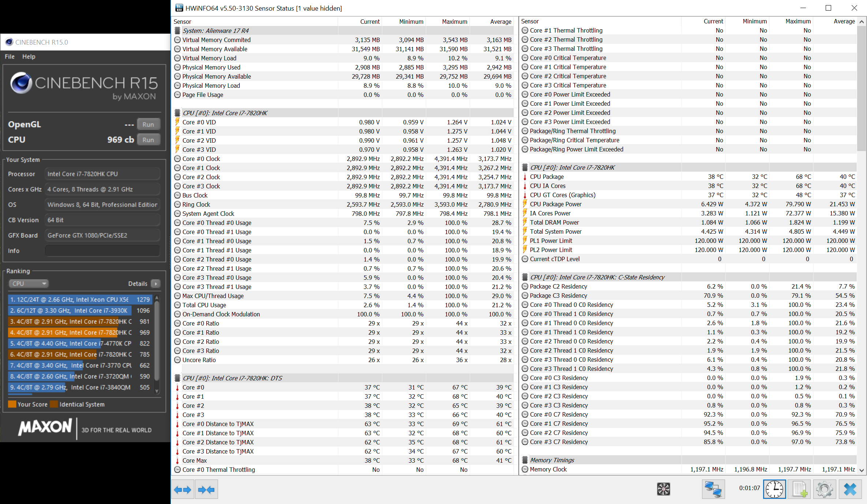Click the HWiNFO64 title bar app icon
Image resolution: width=867 pixels, height=504 pixels.
pos(179,8)
